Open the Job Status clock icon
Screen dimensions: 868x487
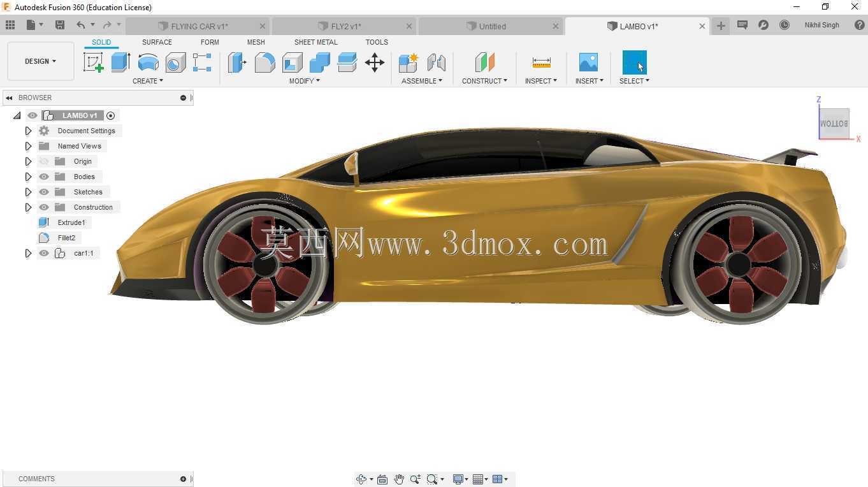point(785,25)
